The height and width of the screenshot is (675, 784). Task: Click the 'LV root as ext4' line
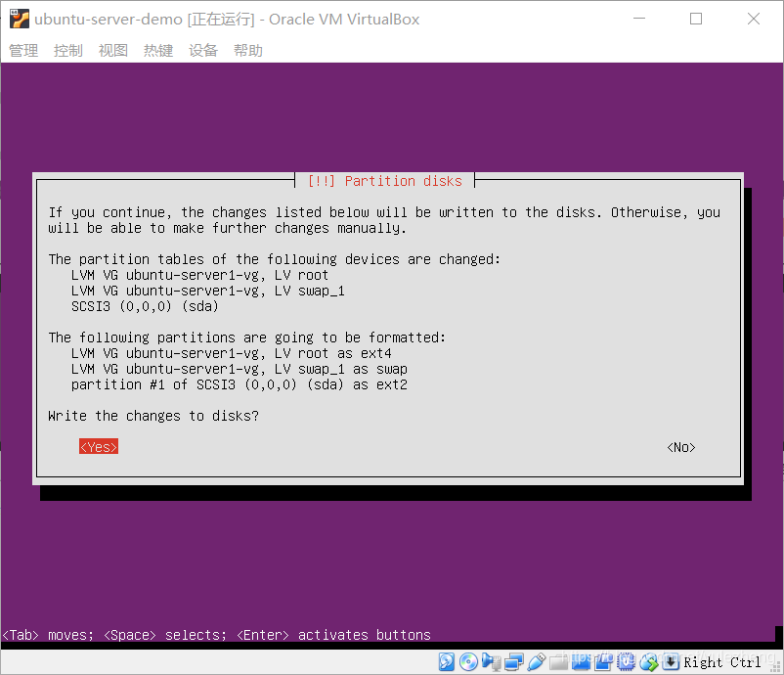(231, 353)
